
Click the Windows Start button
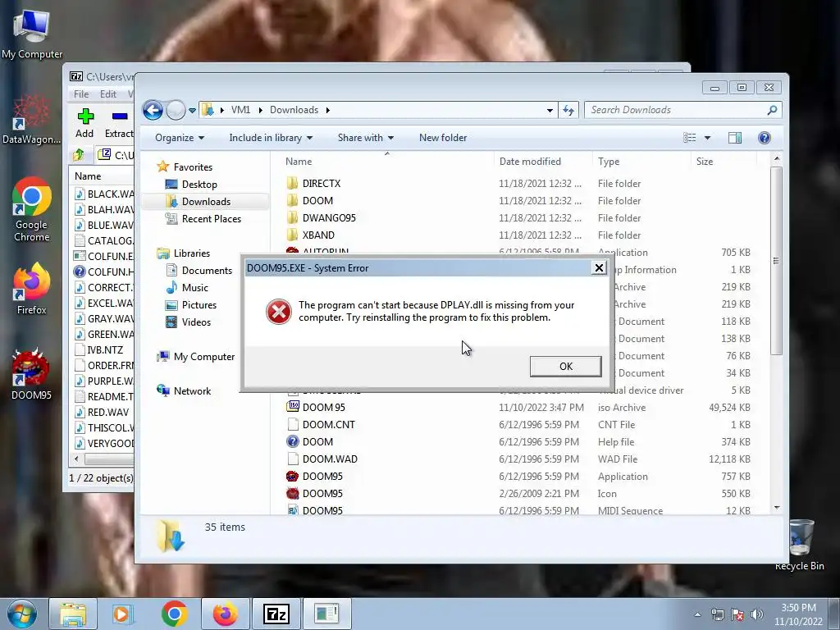(22, 614)
